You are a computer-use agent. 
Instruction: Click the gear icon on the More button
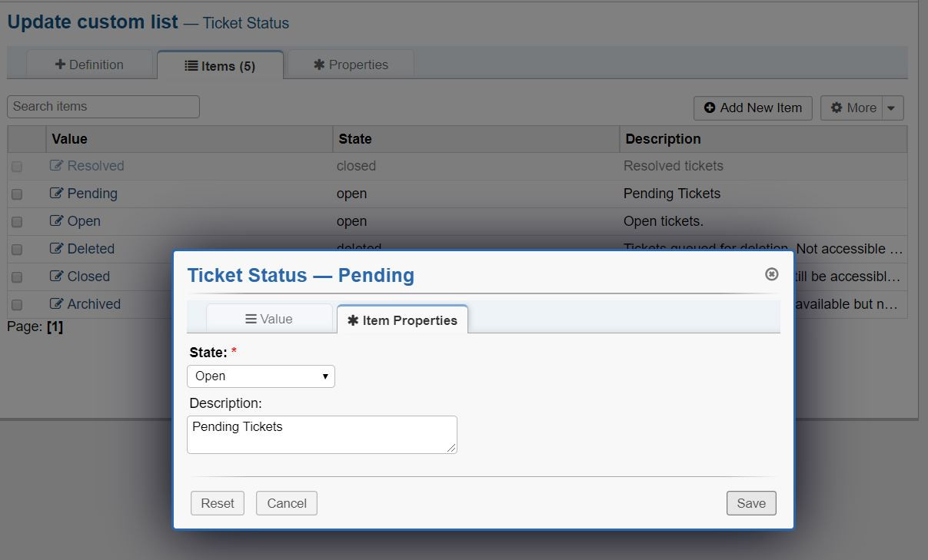837,108
